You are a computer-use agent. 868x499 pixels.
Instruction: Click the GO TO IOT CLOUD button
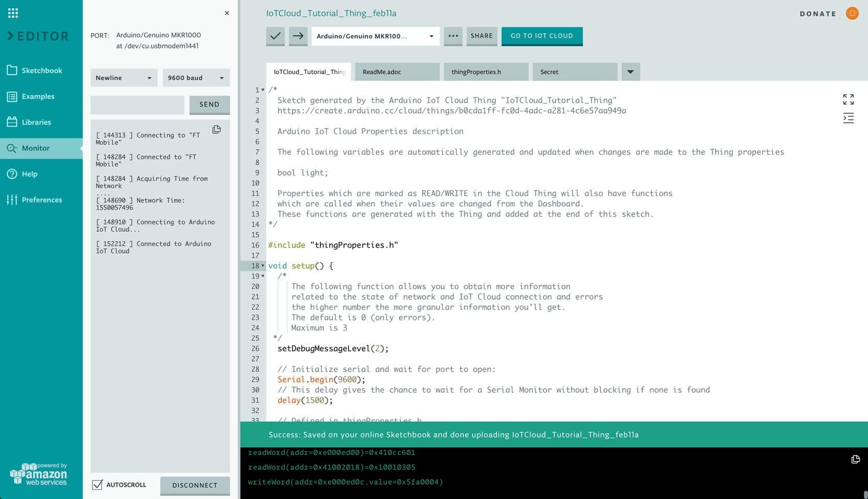coord(541,36)
